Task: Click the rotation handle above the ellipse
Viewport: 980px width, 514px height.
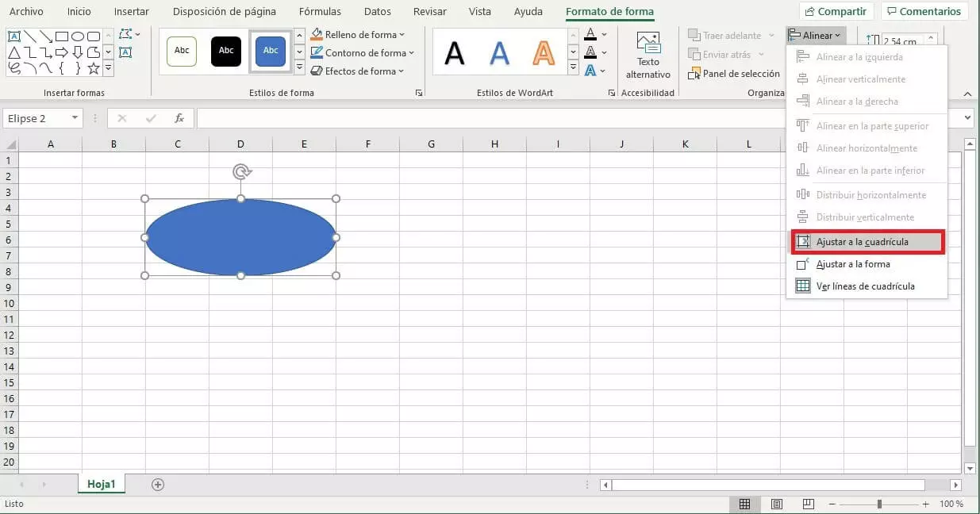Action: point(241,171)
